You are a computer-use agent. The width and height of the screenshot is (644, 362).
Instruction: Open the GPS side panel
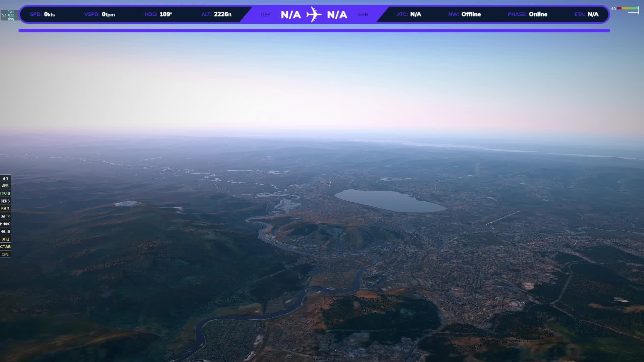pyautogui.click(x=5, y=254)
